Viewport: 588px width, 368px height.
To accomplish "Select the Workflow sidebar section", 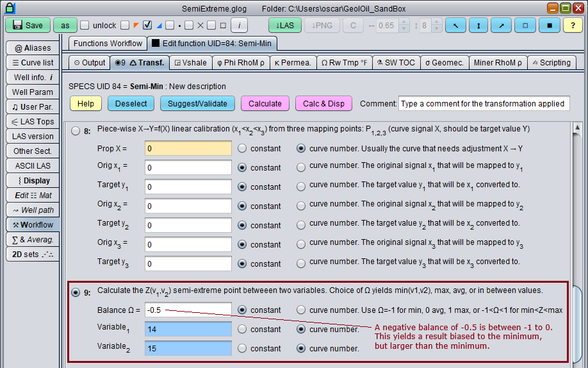I will tap(33, 224).
